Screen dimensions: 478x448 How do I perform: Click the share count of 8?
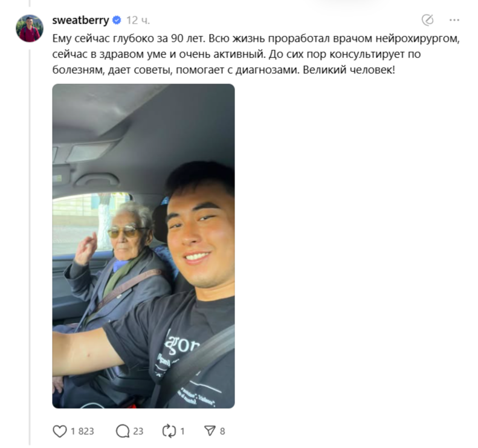click(222, 431)
